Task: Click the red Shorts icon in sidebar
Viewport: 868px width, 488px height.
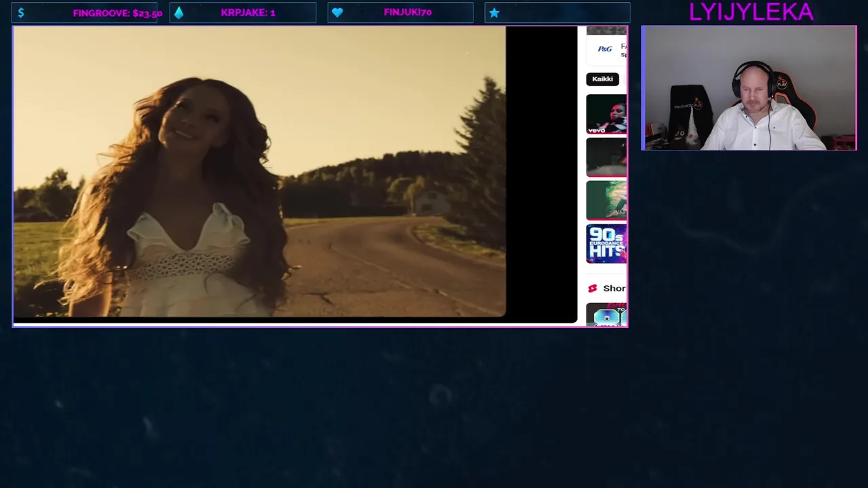Action: click(x=592, y=288)
